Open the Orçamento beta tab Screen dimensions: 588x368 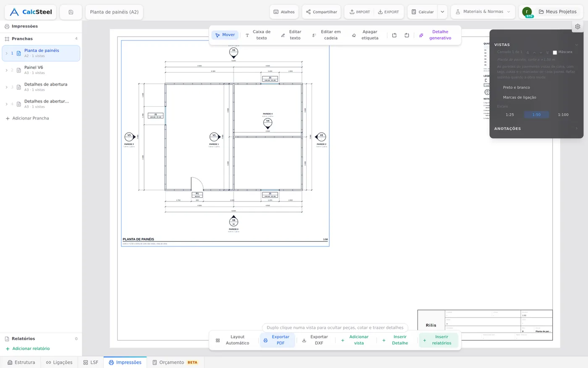(175, 363)
